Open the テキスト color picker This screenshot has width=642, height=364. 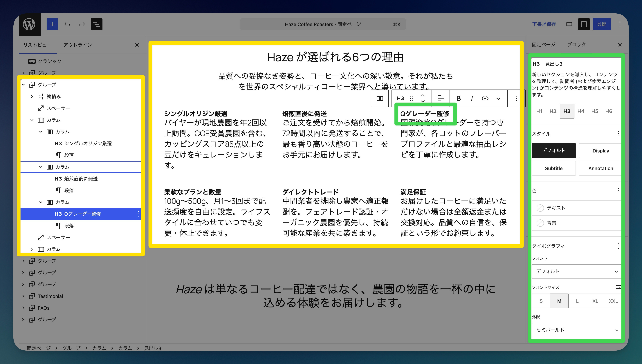[x=577, y=208]
